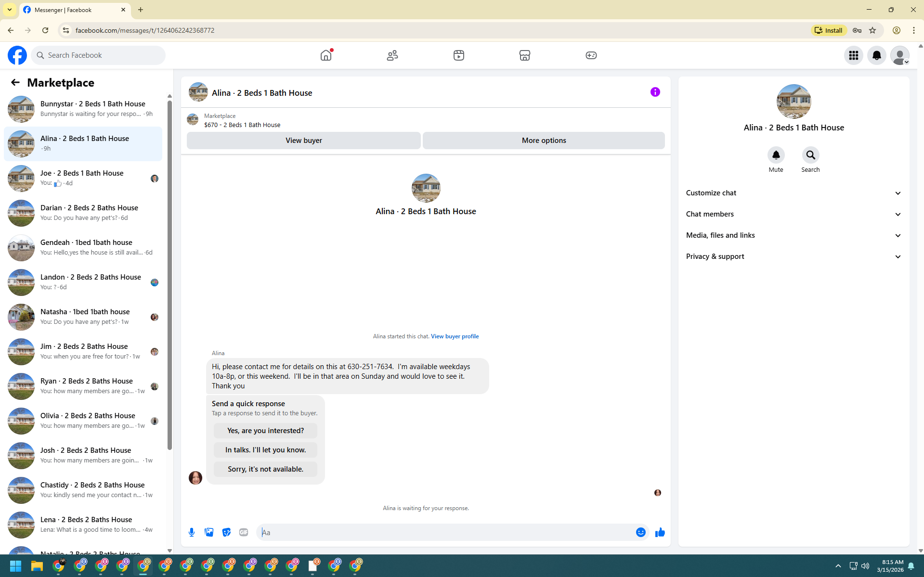
Task: Click the back arrow beside Marketplace
Action: tap(15, 82)
